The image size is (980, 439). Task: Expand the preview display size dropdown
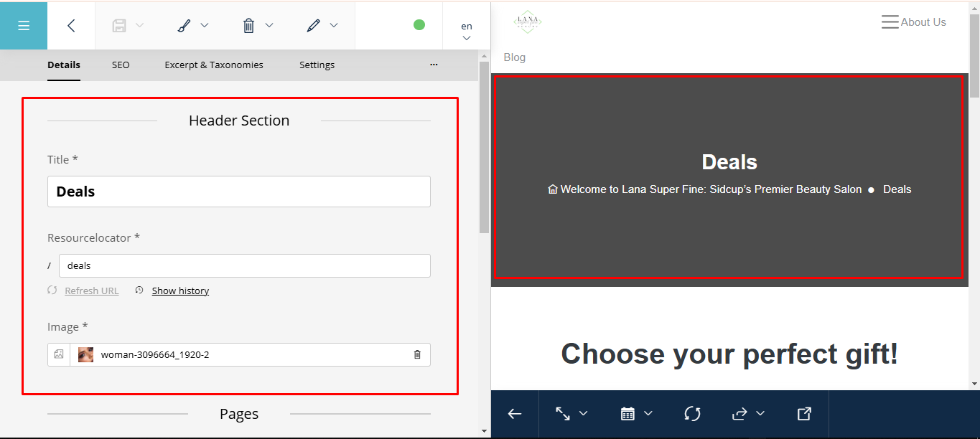pyautogui.click(x=571, y=413)
